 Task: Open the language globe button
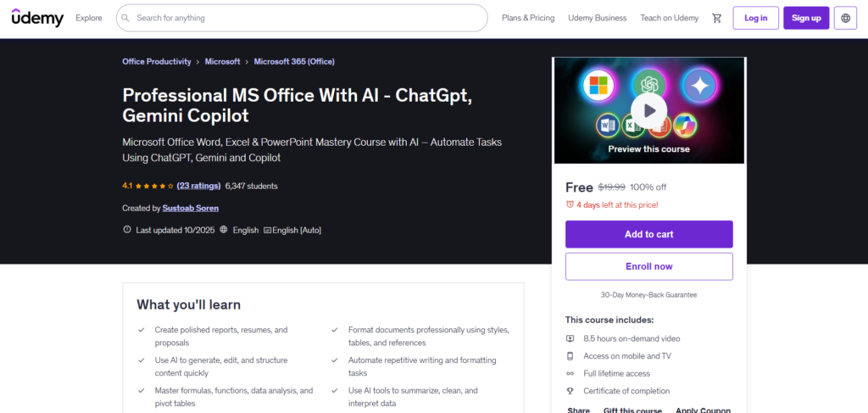click(845, 18)
